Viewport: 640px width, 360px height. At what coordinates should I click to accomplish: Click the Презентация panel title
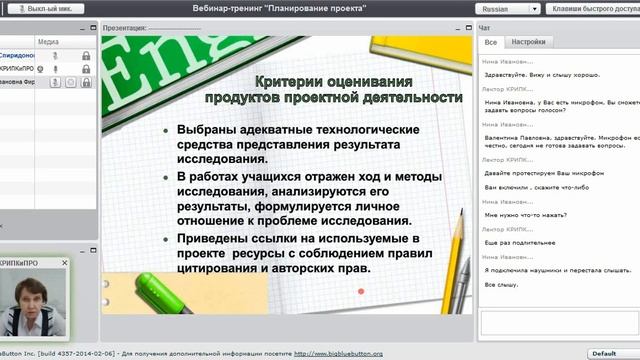pos(124,28)
